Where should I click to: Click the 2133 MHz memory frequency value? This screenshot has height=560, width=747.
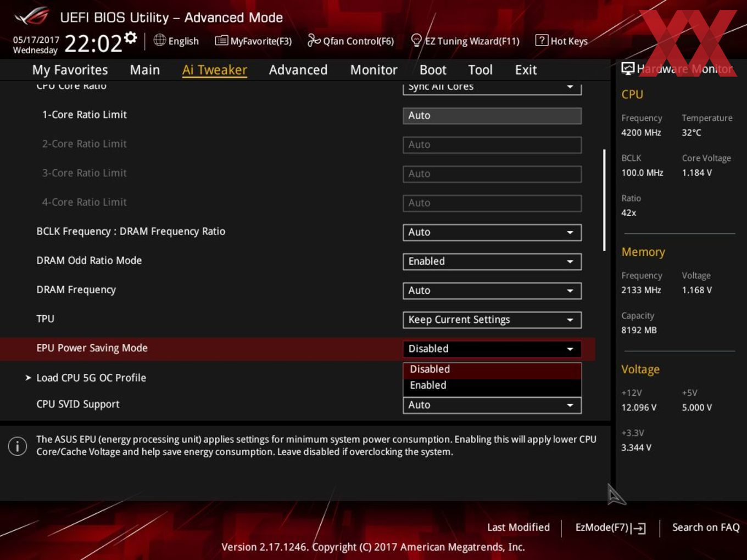coord(641,290)
